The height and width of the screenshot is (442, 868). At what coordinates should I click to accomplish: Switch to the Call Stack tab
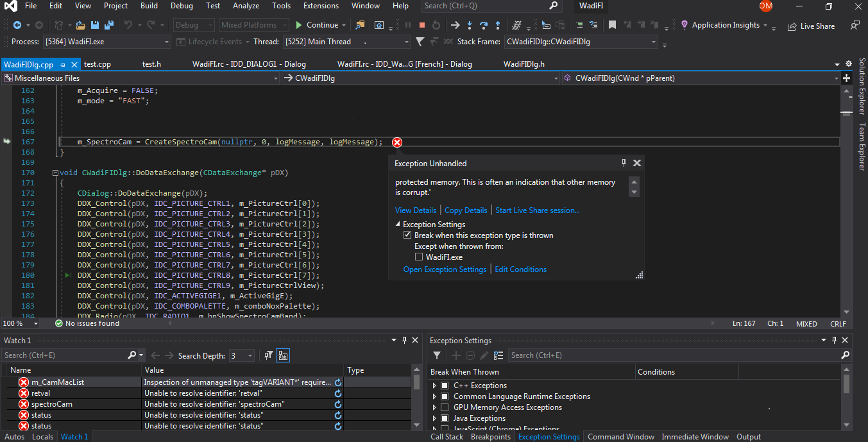447,437
